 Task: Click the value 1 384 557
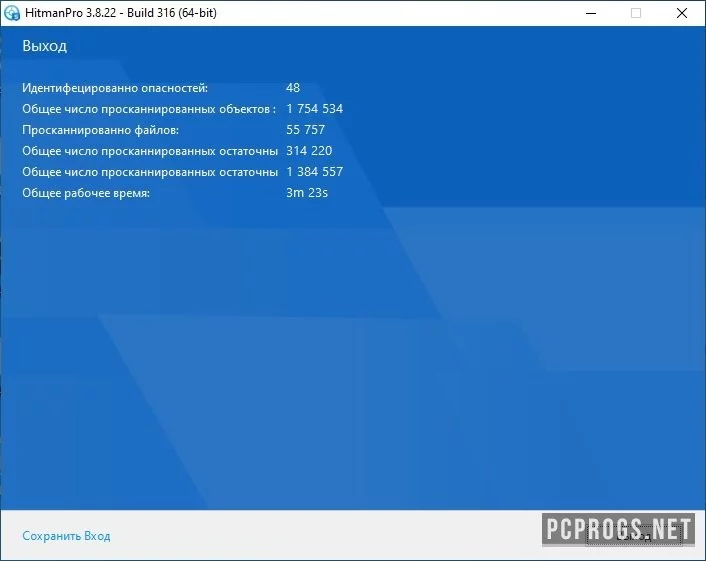point(314,172)
